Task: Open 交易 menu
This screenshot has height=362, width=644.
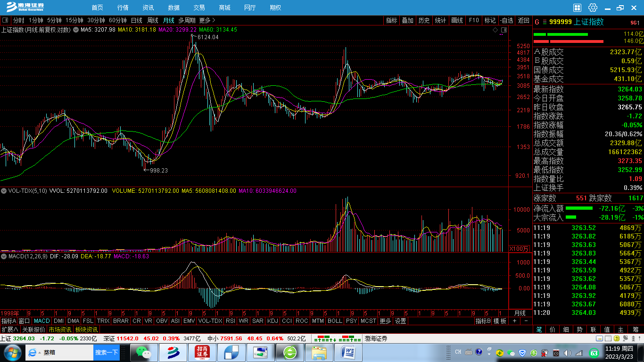Action: click(x=199, y=8)
